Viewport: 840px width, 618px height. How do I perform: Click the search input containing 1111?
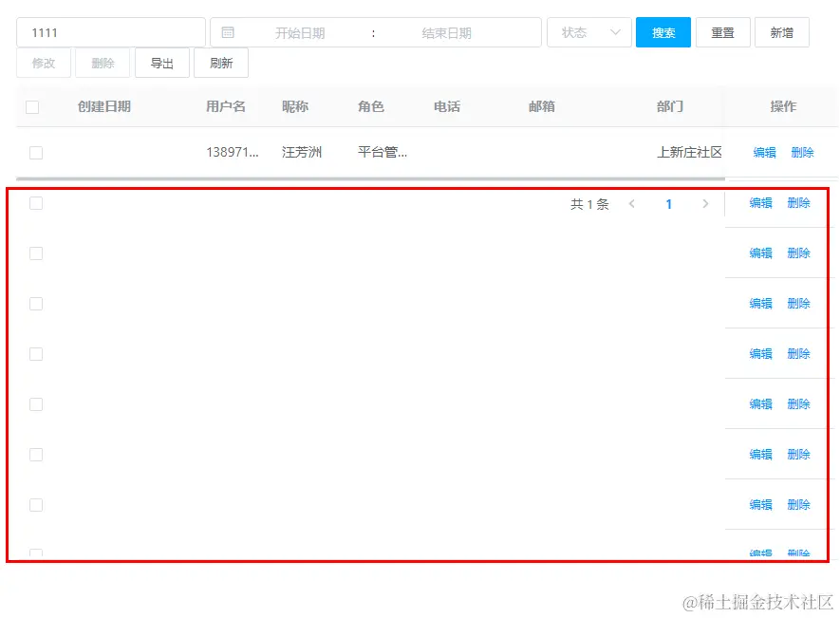tap(110, 31)
